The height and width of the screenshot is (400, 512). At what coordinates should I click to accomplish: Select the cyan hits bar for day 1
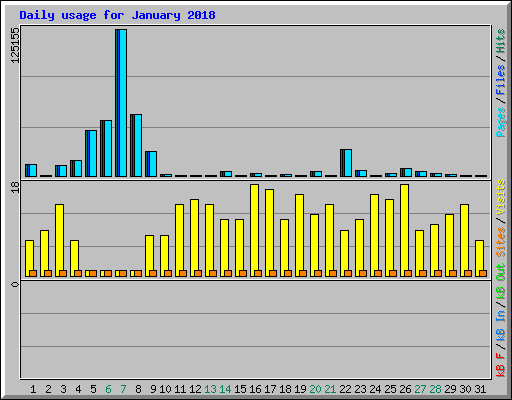click(x=31, y=170)
